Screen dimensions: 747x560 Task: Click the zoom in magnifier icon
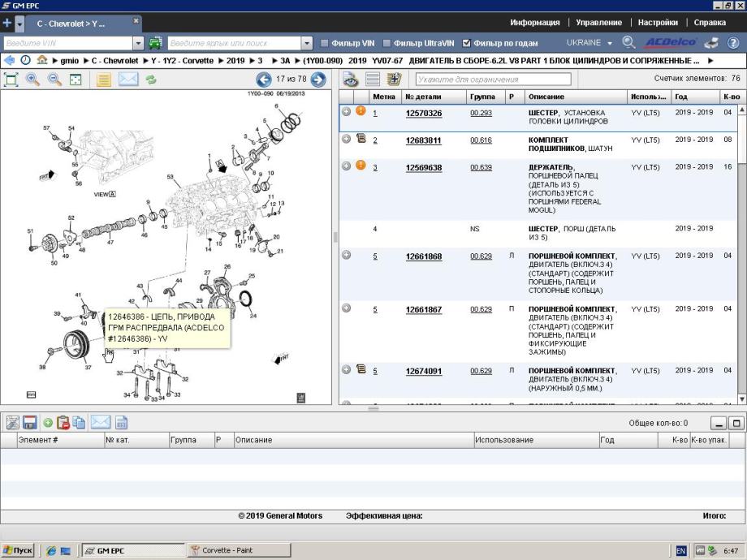tap(33, 80)
